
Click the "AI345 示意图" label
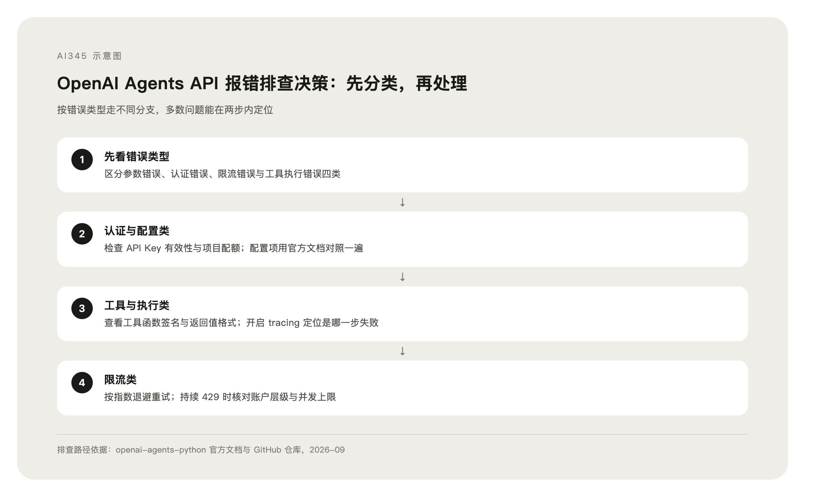tap(89, 56)
